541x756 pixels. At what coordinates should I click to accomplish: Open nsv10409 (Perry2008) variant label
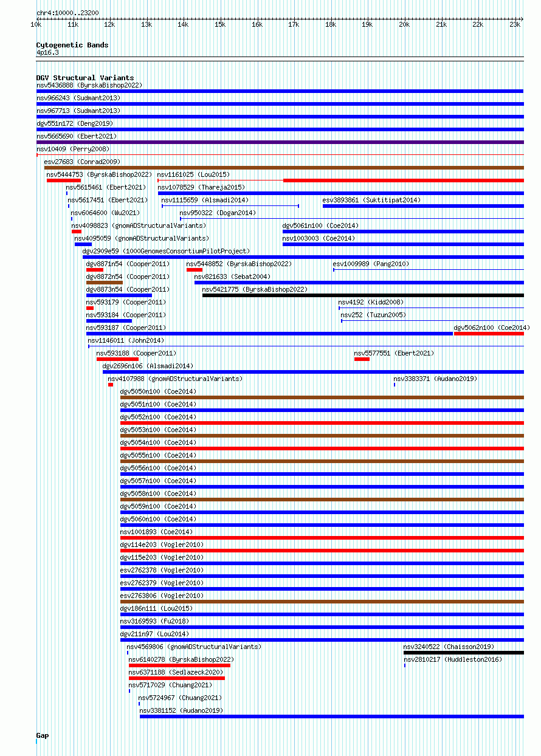72,149
